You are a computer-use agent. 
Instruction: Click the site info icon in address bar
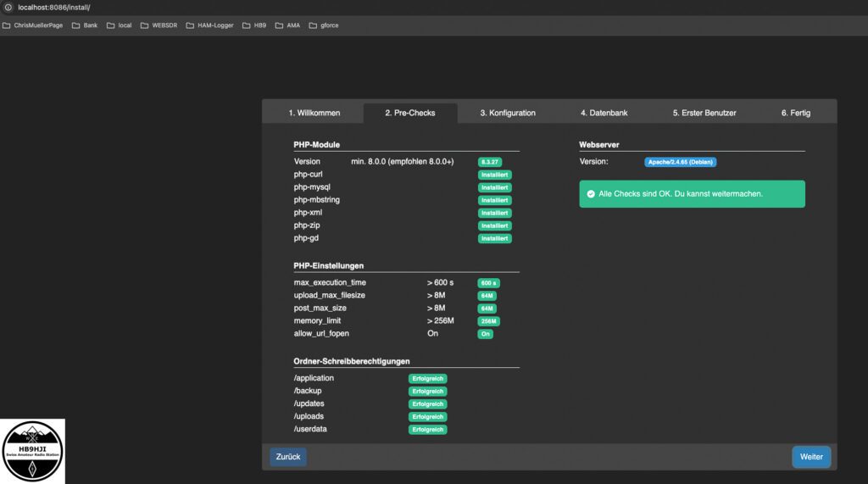[8, 7]
